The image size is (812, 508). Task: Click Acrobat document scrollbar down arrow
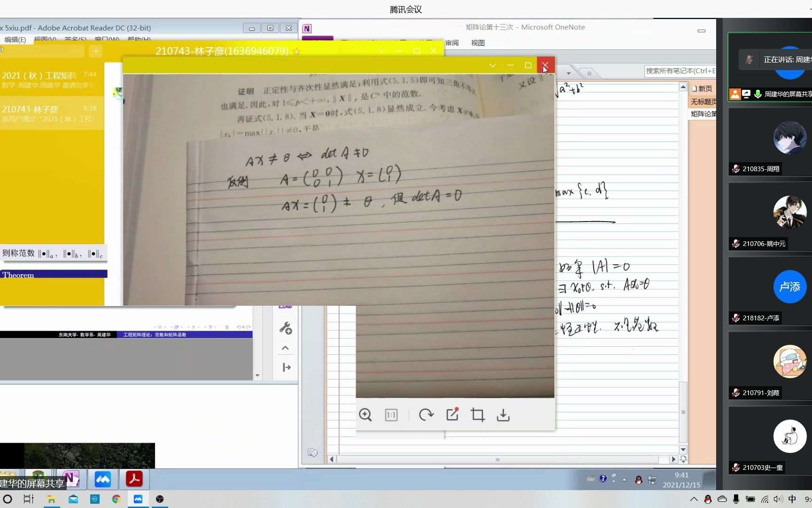(257, 376)
